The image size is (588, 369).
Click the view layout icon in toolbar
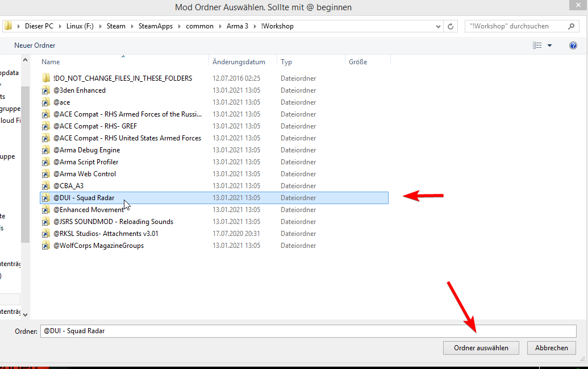point(537,45)
